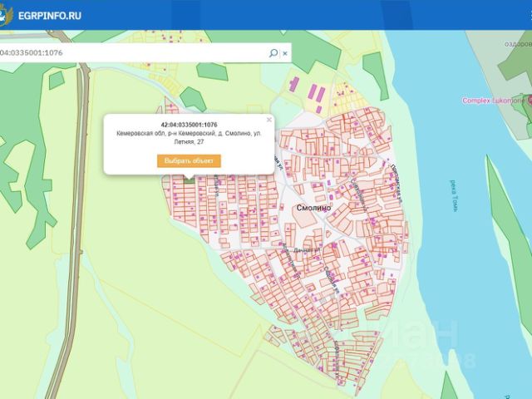
Task: Click the 'Complex Lukomorie' map label
Action: (493, 101)
